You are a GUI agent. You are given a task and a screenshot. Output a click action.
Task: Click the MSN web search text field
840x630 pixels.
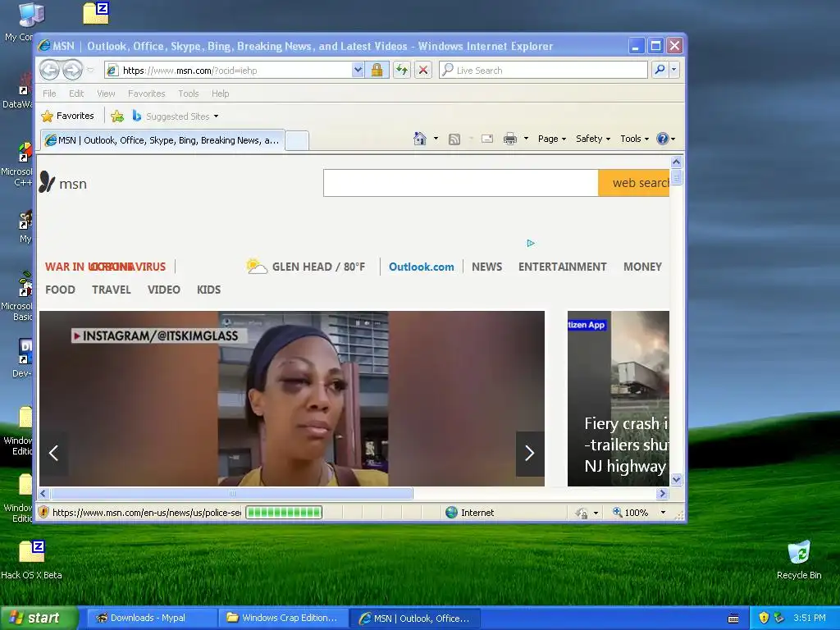[x=461, y=183]
